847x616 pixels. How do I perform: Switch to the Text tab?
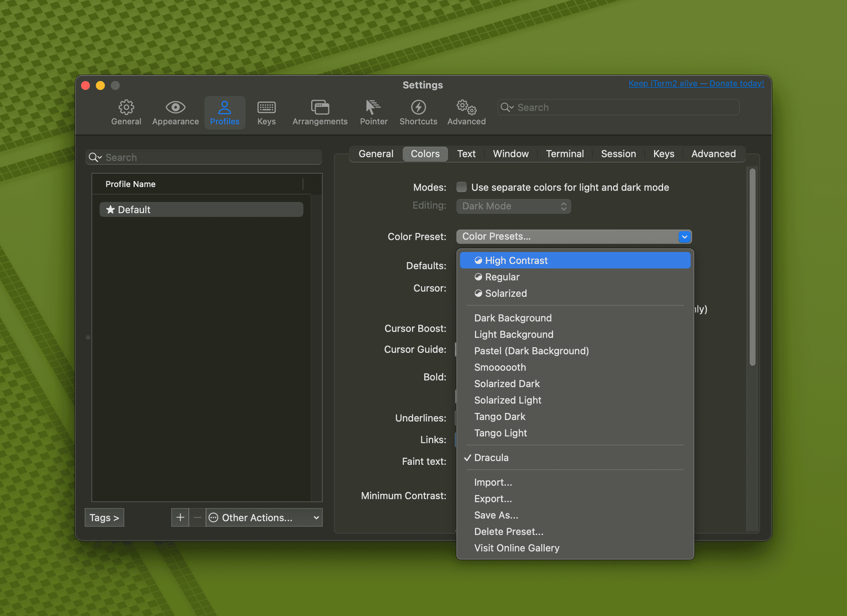[x=466, y=154]
